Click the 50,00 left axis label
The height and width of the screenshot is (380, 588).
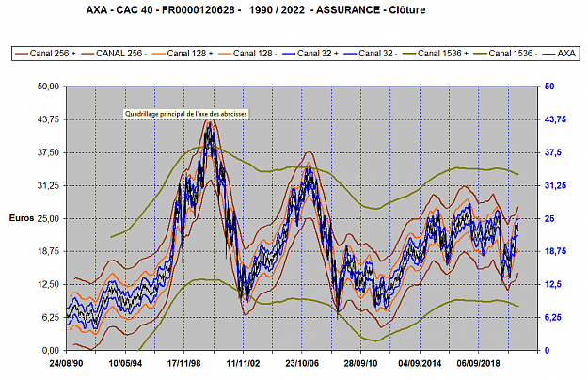[48, 87]
